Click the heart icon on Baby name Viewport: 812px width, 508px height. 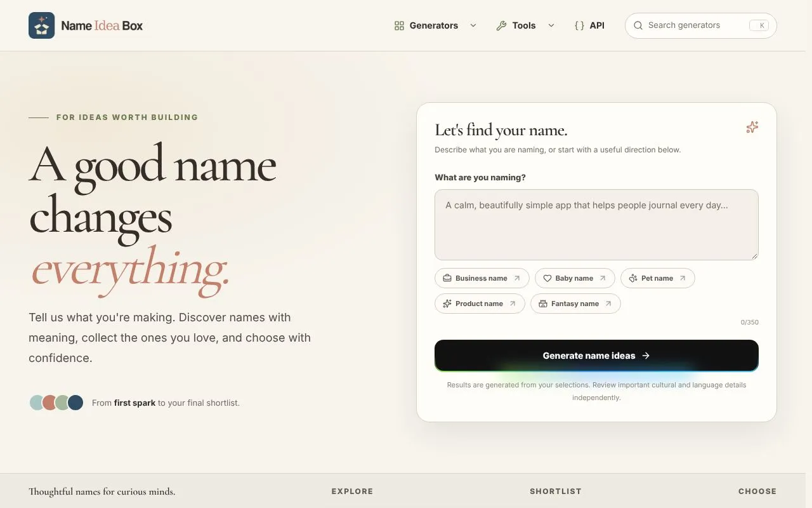pos(547,278)
